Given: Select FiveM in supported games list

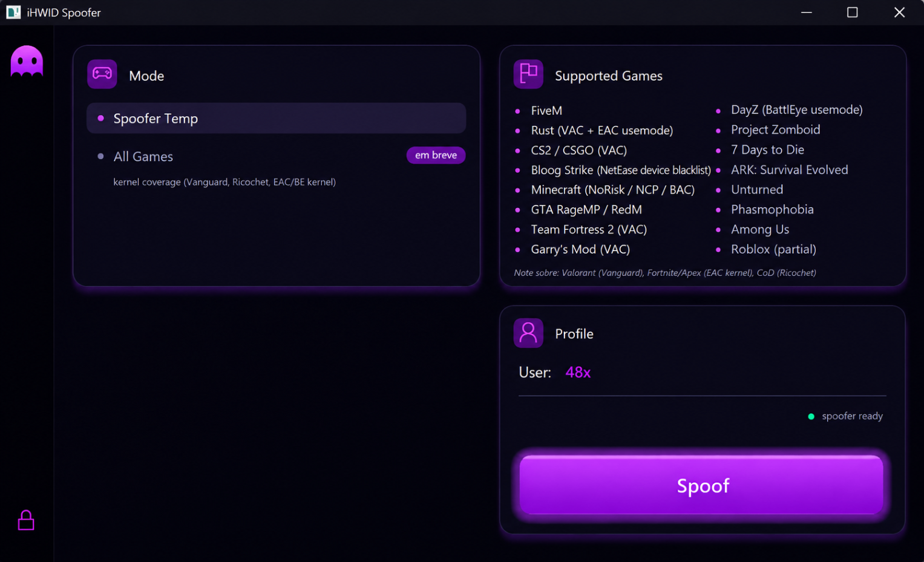Looking at the screenshot, I should coord(546,111).
